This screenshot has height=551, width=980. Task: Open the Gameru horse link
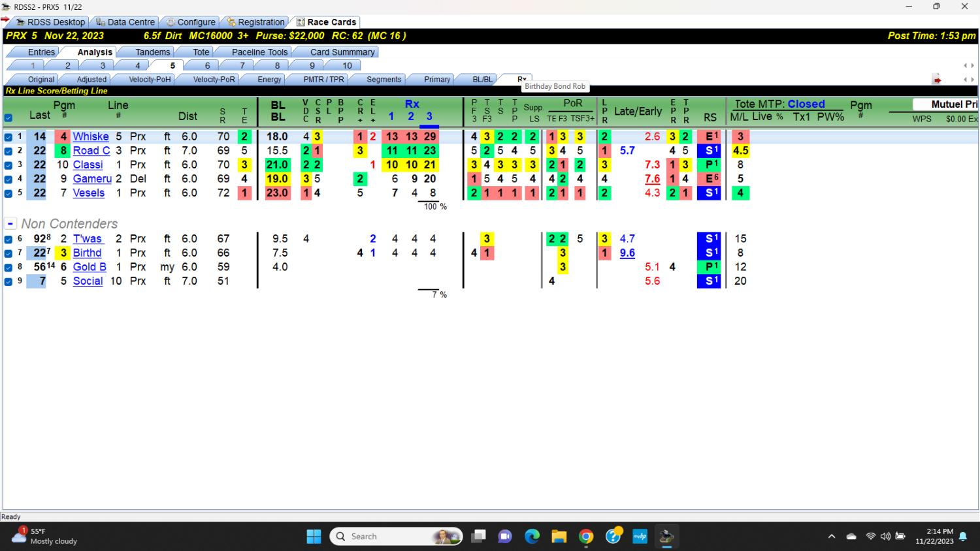click(x=92, y=178)
